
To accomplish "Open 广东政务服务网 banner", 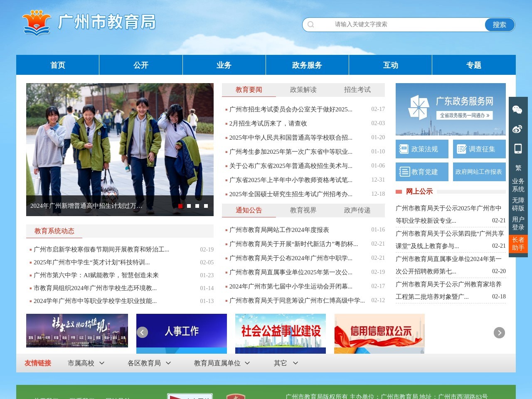I will pos(451,109).
